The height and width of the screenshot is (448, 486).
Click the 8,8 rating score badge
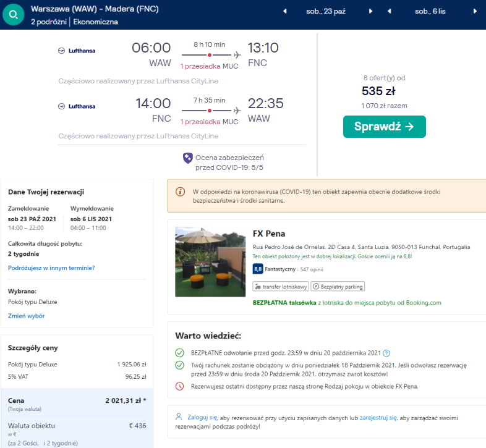click(x=258, y=269)
